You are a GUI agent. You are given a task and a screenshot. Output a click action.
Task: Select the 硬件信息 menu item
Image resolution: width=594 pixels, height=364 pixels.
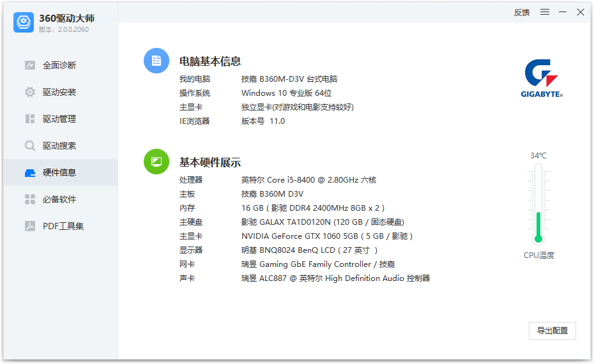pos(61,172)
